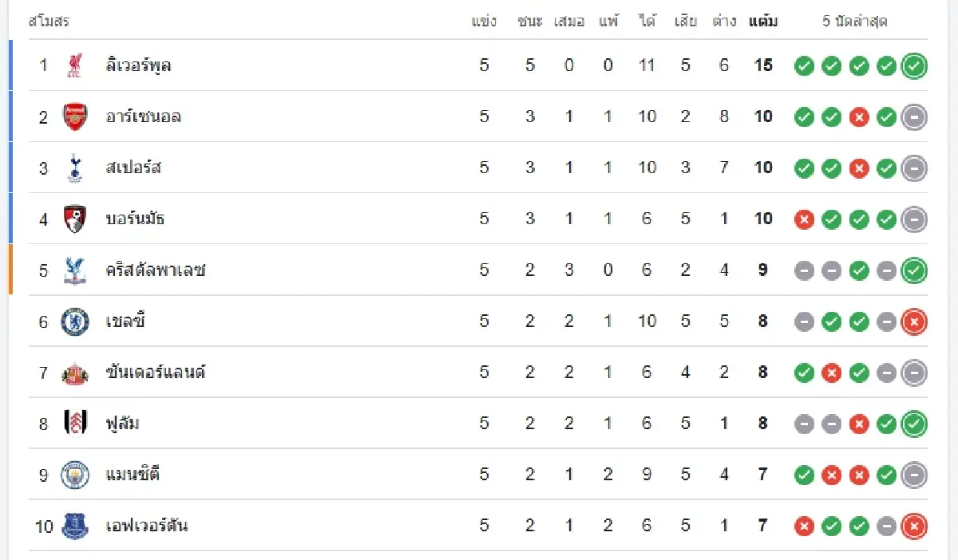Open the ลิเวอร์พูล team name link
958x560 pixels.
[138, 65]
